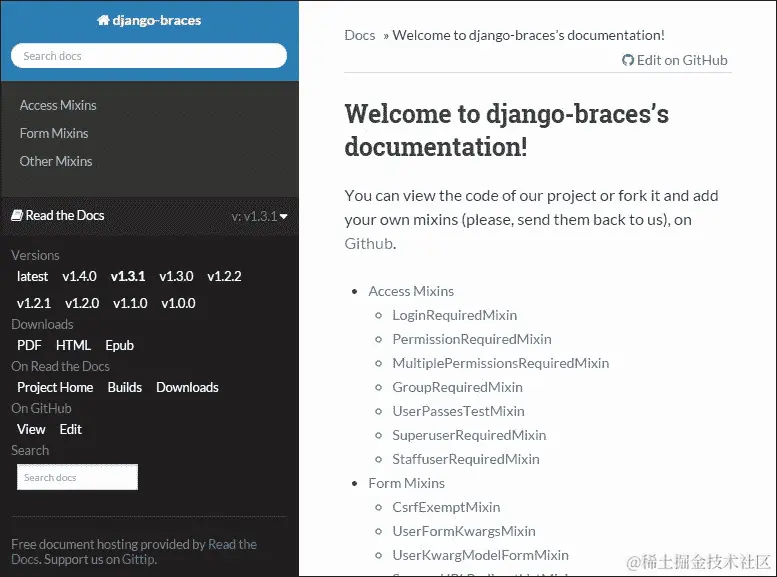Click the Gittip support link
The width and height of the screenshot is (777, 577).
point(138,560)
